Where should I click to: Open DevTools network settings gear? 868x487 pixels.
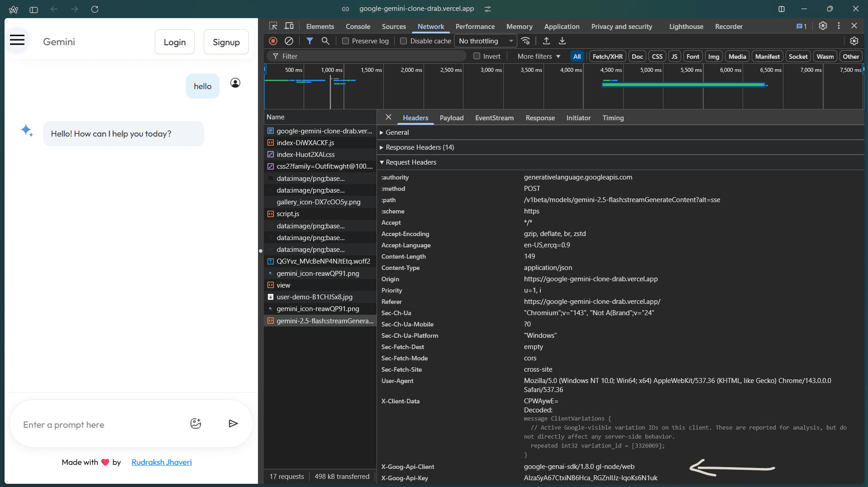pos(854,41)
